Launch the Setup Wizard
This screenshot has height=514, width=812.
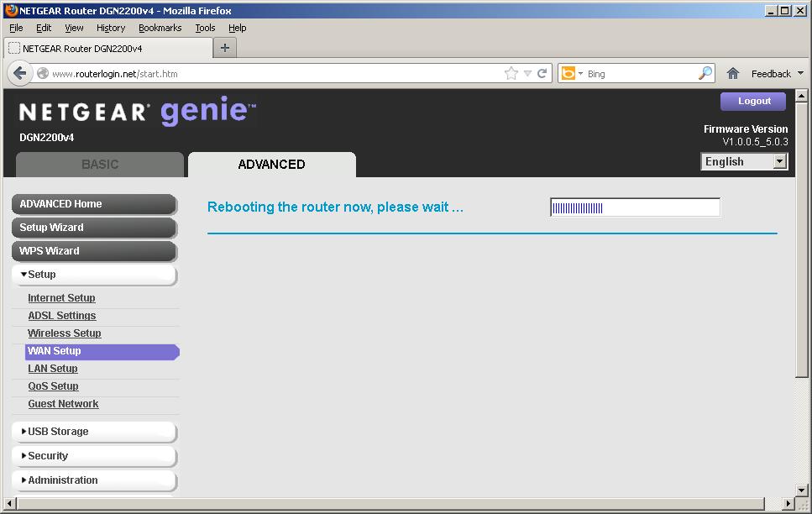[94, 228]
